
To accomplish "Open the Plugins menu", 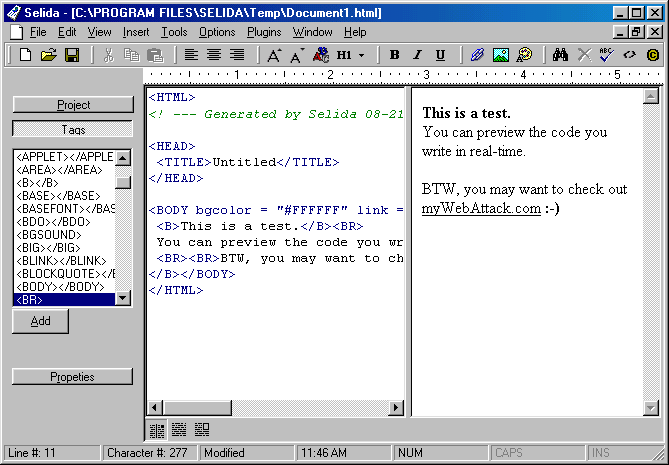I will pos(264,32).
